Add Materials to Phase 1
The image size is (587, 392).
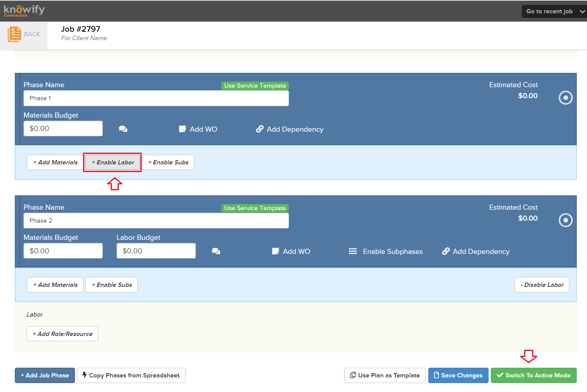(x=55, y=162)
